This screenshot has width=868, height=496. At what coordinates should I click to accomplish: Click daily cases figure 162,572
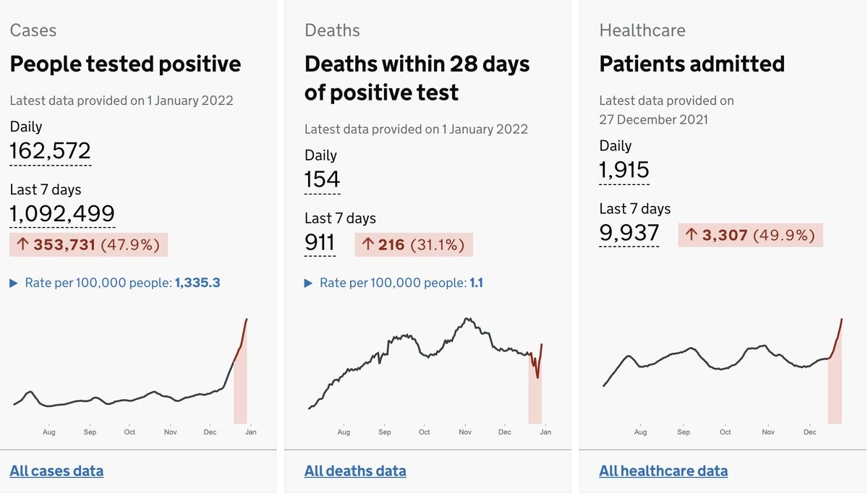(x=51, y=150)
